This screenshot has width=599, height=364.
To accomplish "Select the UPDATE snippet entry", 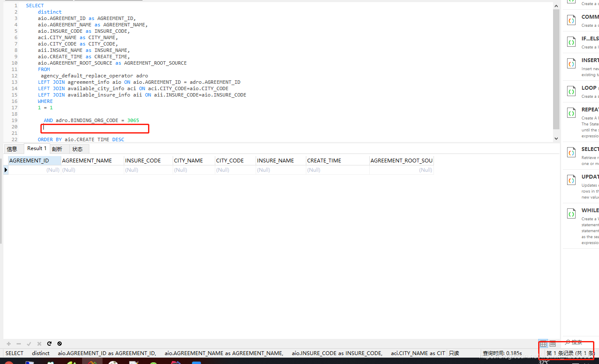I will click(571, 179).
